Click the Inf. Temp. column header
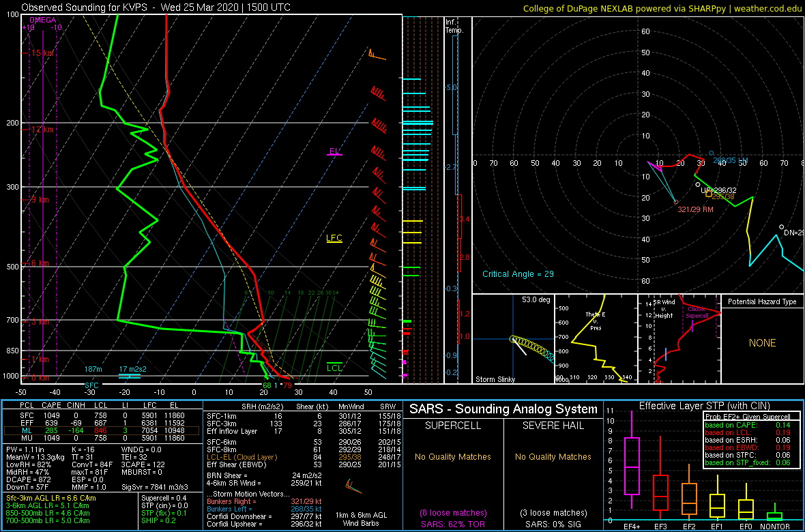805x532 pixels. tap(455, 26)
